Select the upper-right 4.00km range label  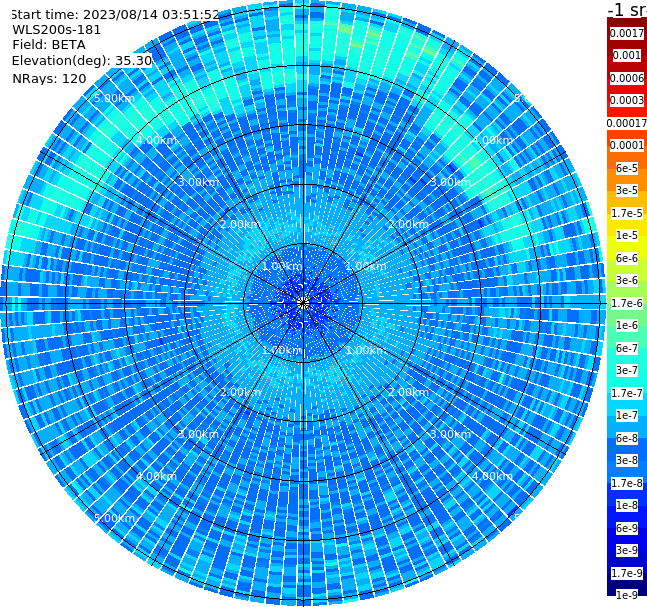click(x=493, y=140)
